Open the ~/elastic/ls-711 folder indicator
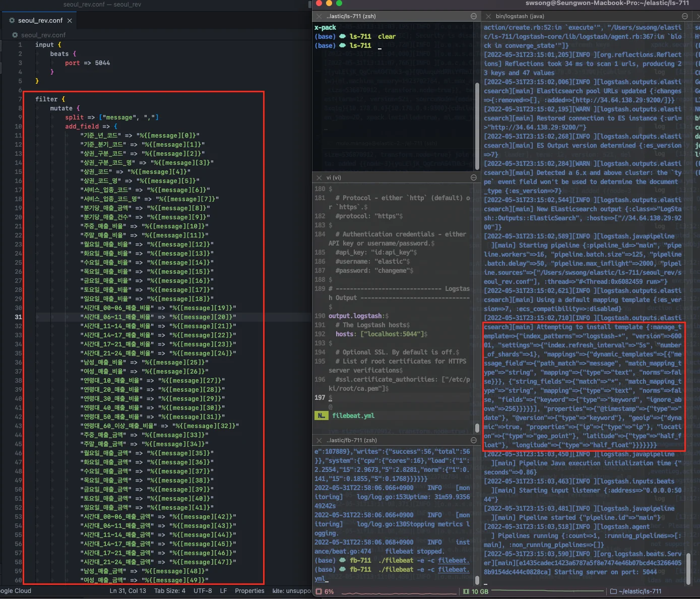 point(635,591)
